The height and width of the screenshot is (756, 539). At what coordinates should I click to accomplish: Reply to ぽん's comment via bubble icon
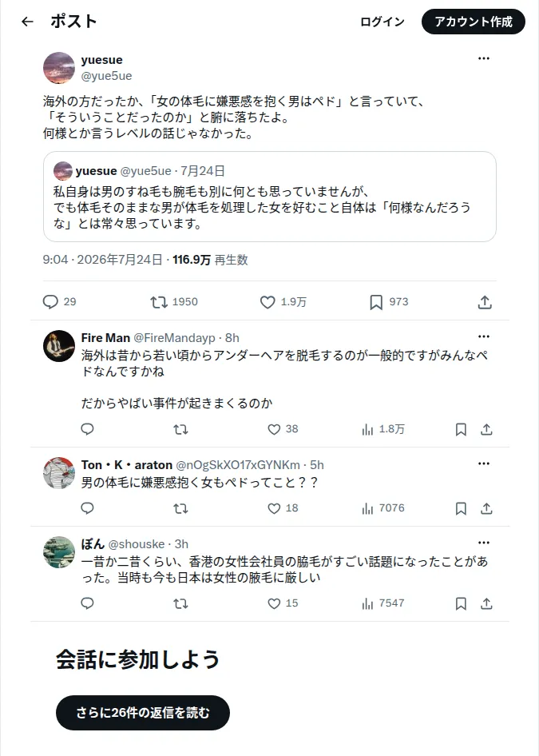tap(87, 603)
